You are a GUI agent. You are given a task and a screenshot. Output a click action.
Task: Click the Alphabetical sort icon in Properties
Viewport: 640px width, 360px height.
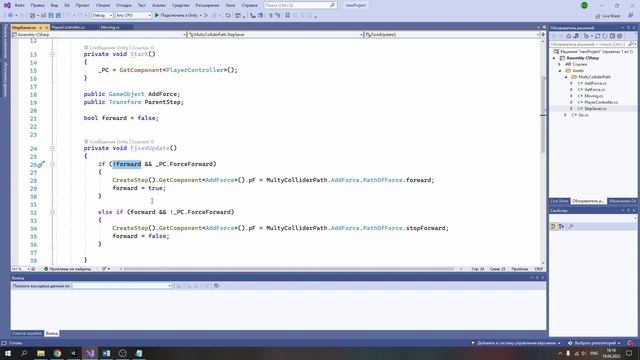coord(562,227)
